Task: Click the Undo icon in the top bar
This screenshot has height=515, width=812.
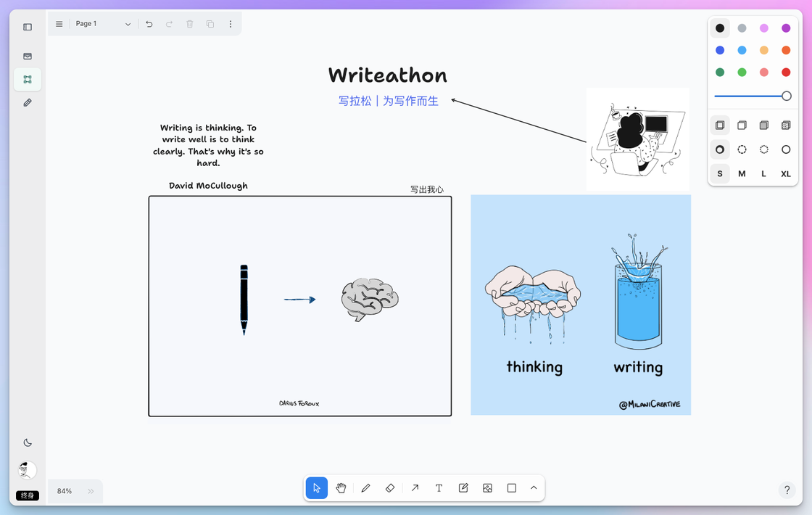Action: coord(149,23)
